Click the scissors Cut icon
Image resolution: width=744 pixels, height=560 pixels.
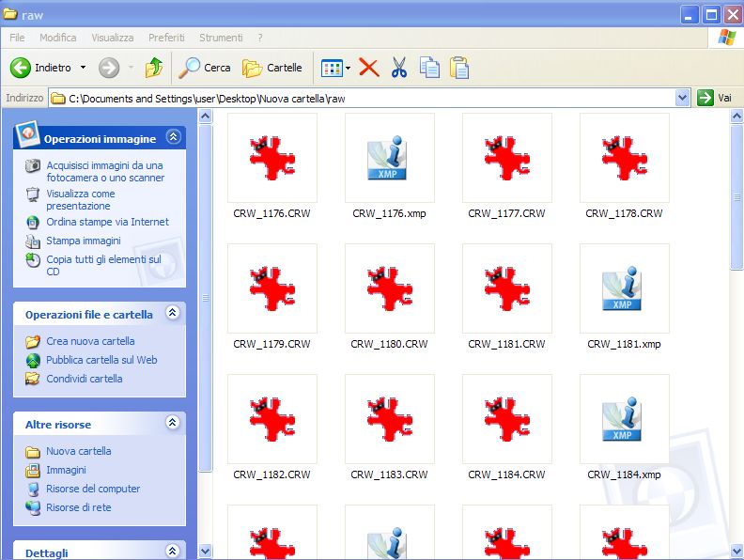tap(399, 68)
